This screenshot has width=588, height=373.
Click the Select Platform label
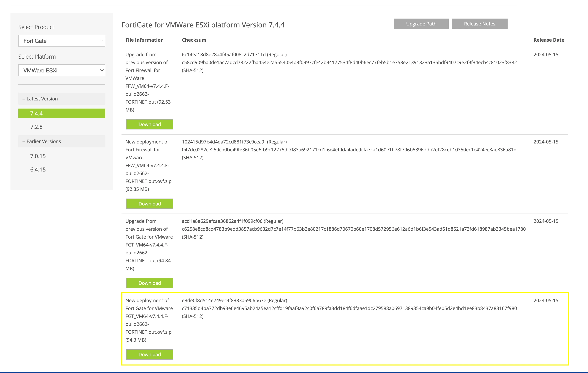click(37, 57)
